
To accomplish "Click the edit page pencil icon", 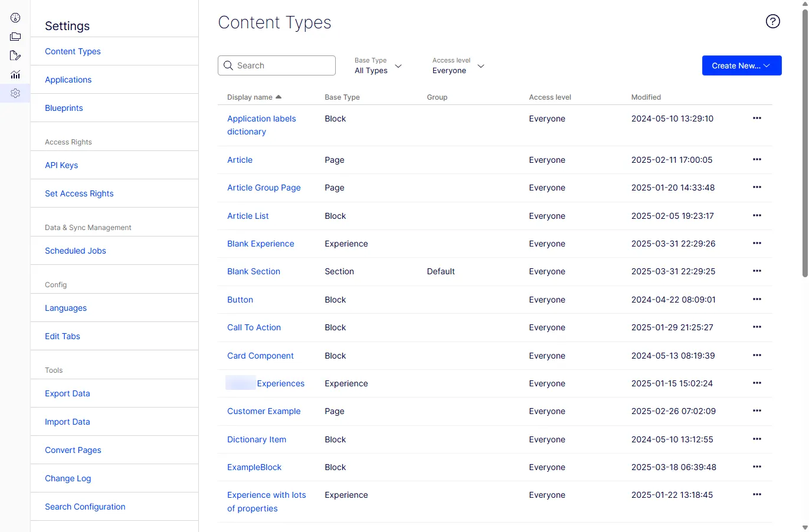I will [x=15, y=55].
